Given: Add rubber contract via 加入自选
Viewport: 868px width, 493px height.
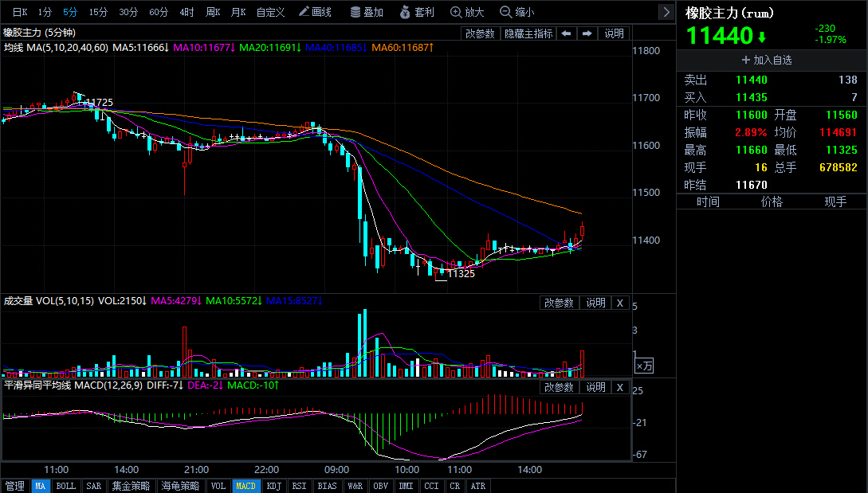Looking at the screenshot, I should click(x=767, y=60).
